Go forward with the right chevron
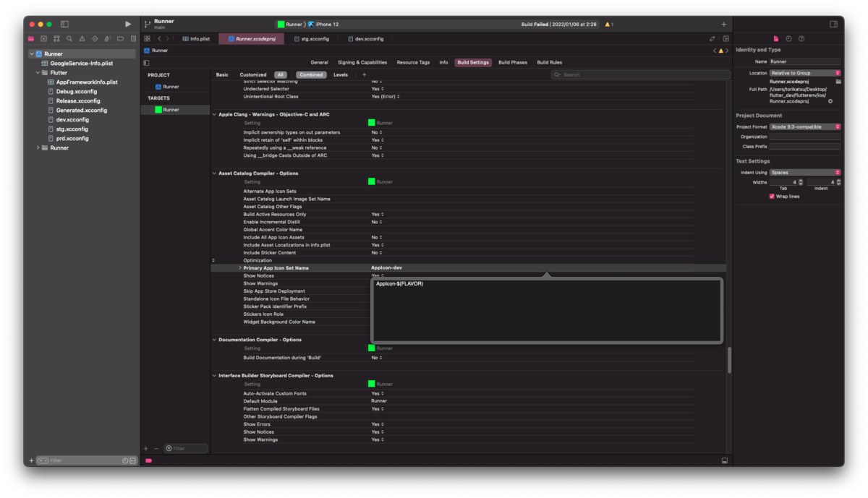 pos(168,38)
